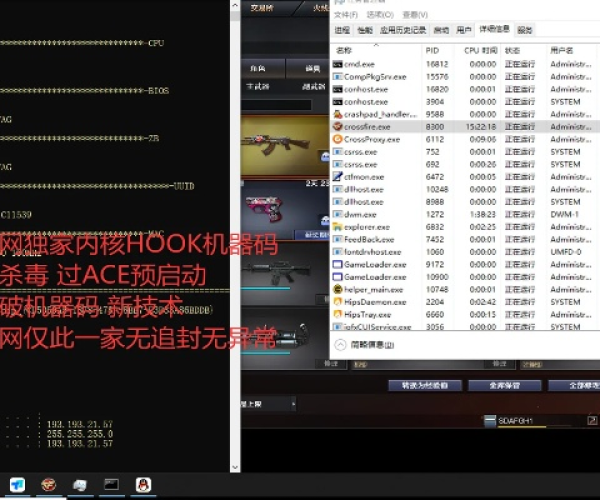Screen dimensions: 600x500
Task: Select the dllhost.exe row with PID 8988
Action: (x=465, y=202)
